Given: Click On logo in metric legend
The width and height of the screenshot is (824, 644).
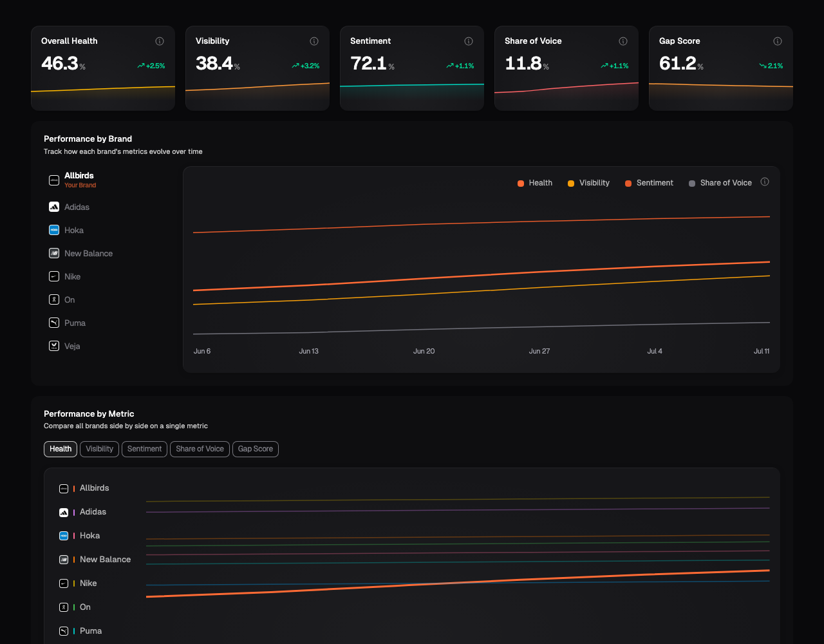Looking at the screenshot, I should [64, 607].
